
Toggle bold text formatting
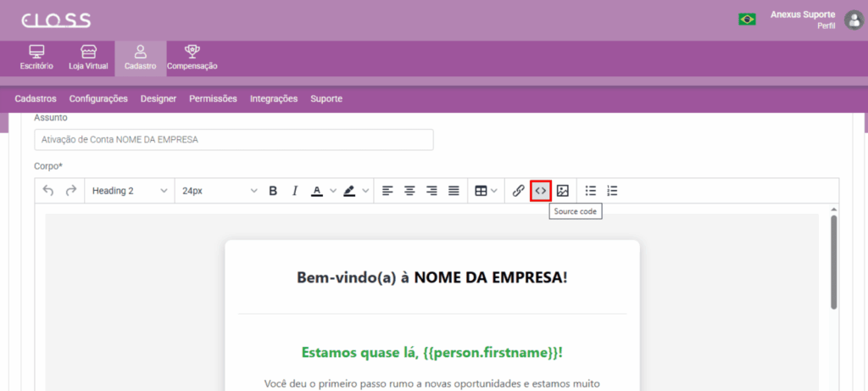273,191
